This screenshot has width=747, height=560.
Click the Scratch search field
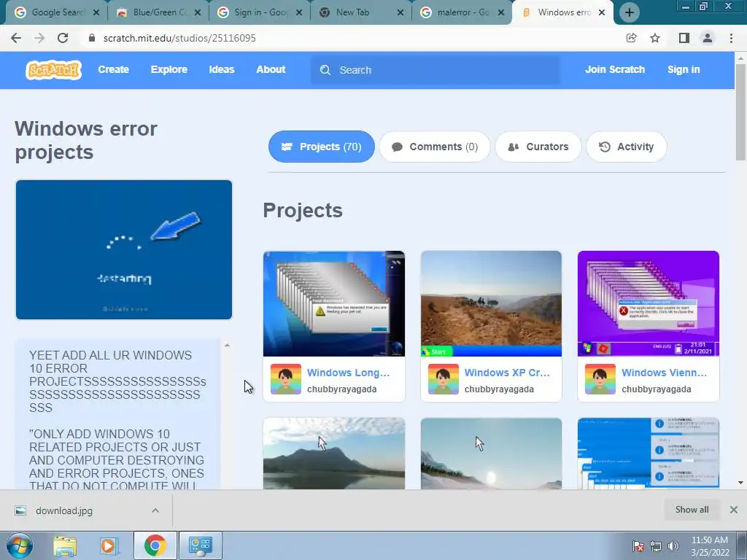436,70
